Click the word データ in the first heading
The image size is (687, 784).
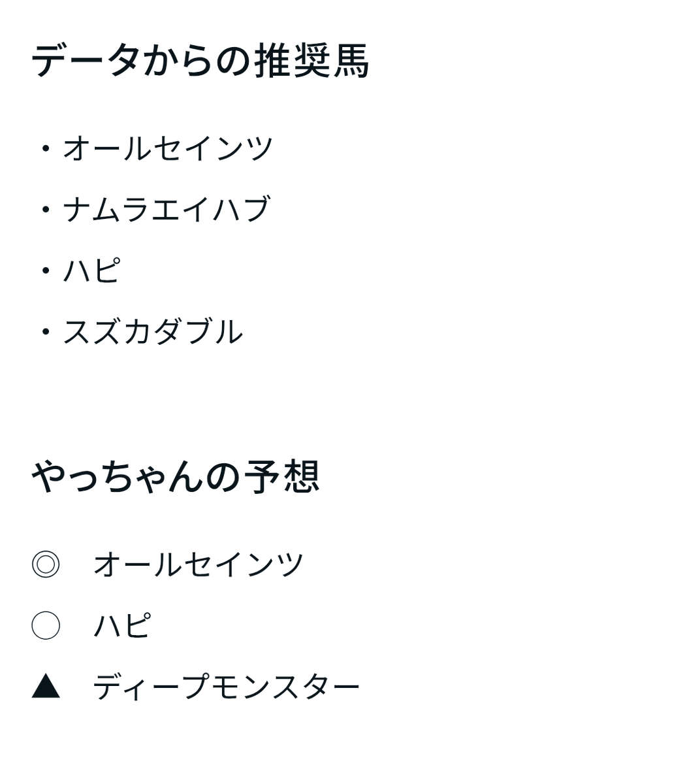click(x=86, y=61)
